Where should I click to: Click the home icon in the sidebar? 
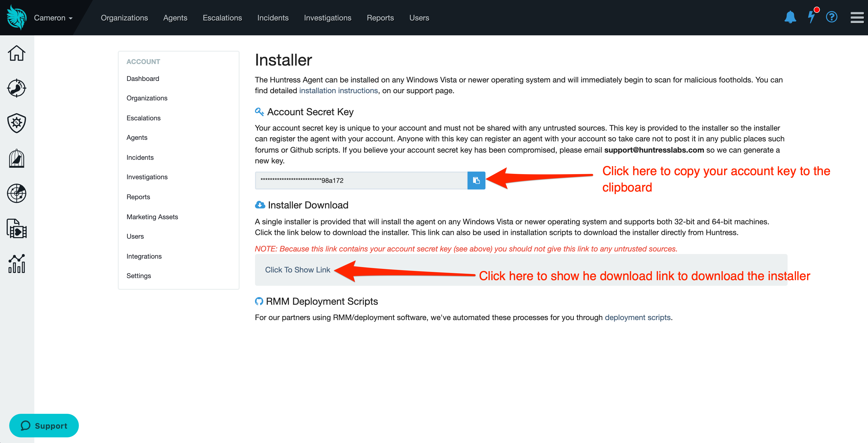(16, 53)
